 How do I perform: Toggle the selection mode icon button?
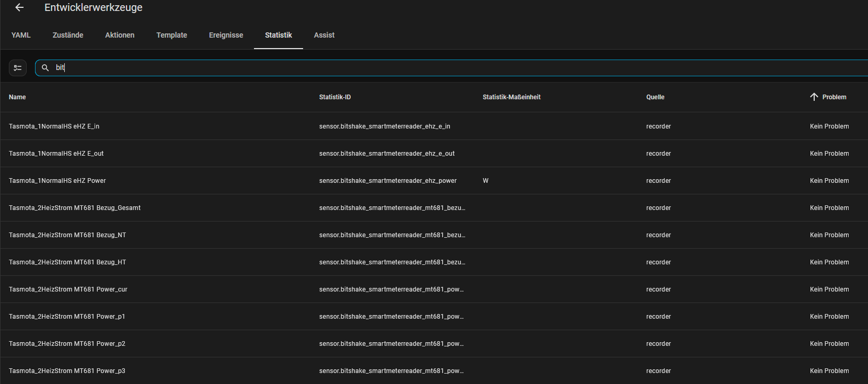point(18,68)
